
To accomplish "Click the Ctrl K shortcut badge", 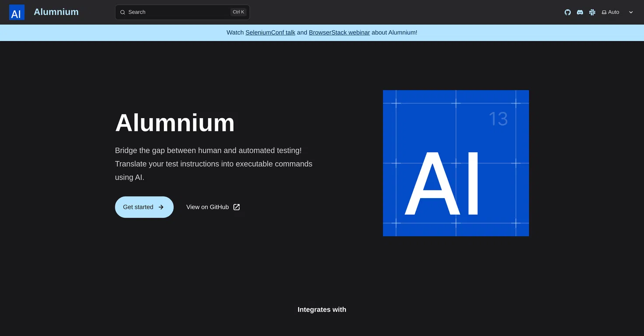I will 238,12.
